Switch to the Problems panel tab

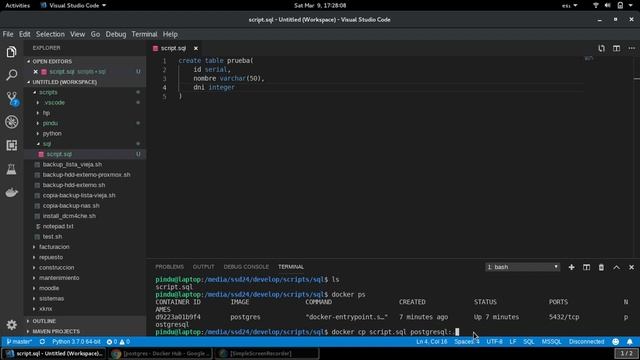(x=169, y=267)
